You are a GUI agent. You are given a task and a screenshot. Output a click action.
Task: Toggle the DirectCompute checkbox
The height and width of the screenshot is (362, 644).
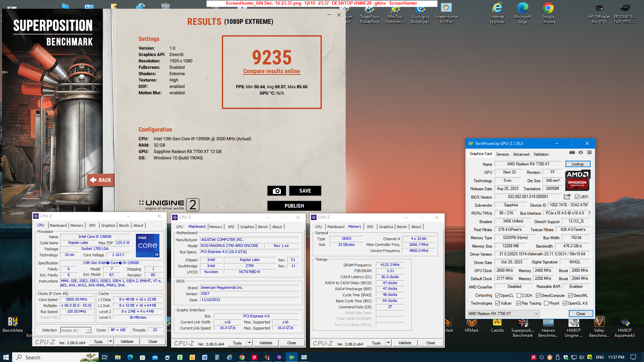[x=538, y=296]
